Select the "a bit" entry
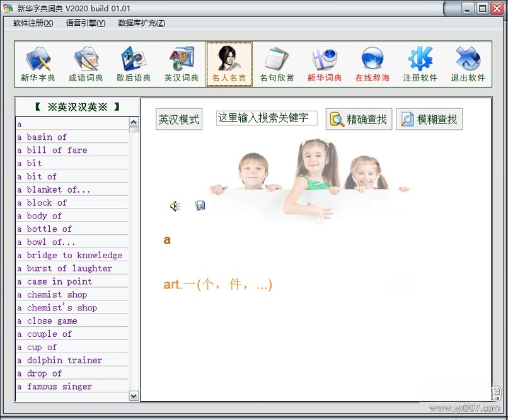Viewport: 508px width, 420px height. pos(72,163)
